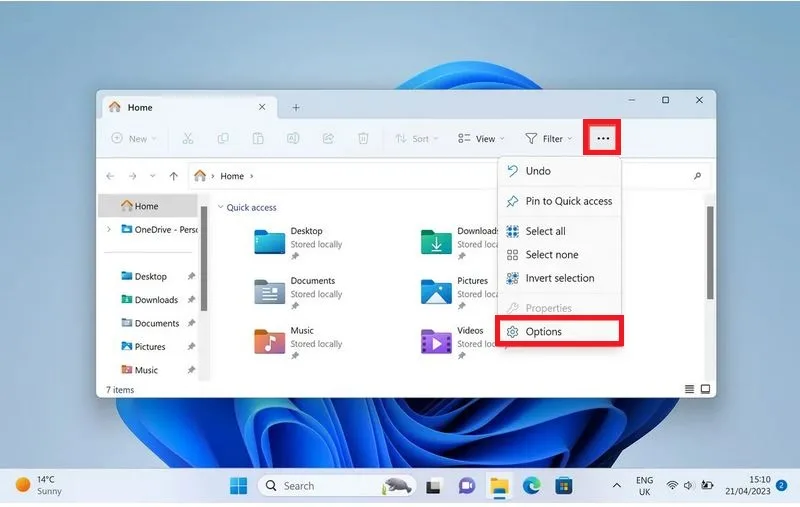Screen dimensions: 800x507
Task: Choose Select none from the menu
Action: [559, 255]
